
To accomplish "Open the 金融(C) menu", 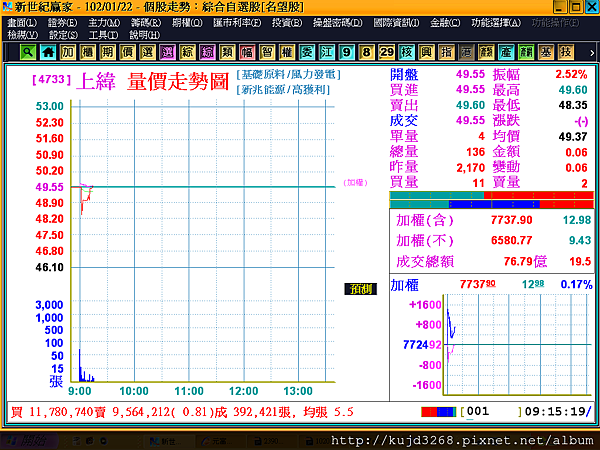I will point(445,23).
